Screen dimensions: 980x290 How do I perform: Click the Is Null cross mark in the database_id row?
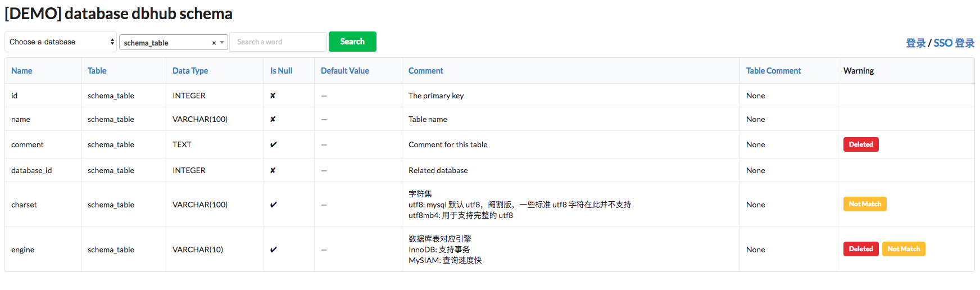point(273,170)
